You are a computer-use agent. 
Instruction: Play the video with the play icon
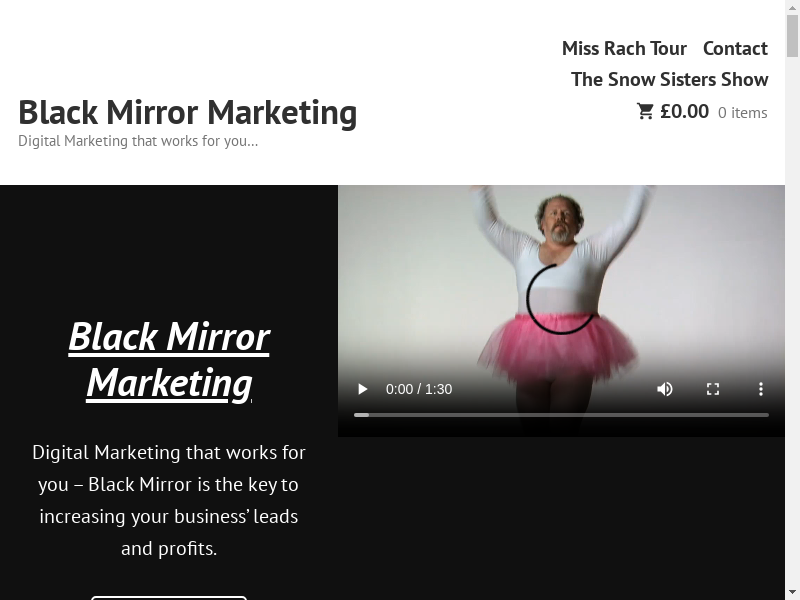(363, 389)
